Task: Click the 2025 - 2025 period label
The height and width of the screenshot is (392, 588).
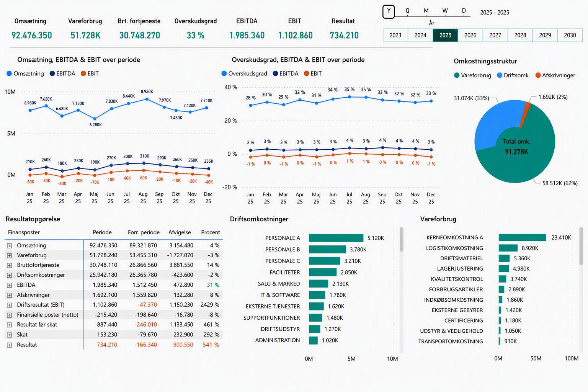Action: (495, 13)
